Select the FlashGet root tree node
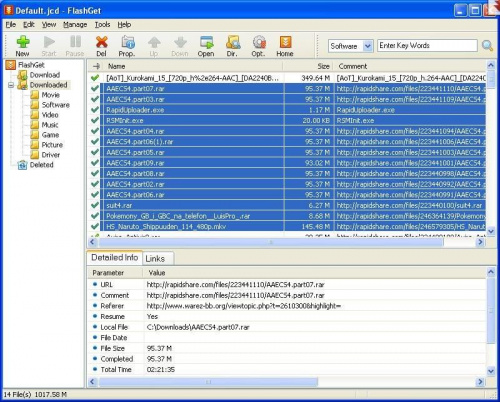 coord(31,65)
